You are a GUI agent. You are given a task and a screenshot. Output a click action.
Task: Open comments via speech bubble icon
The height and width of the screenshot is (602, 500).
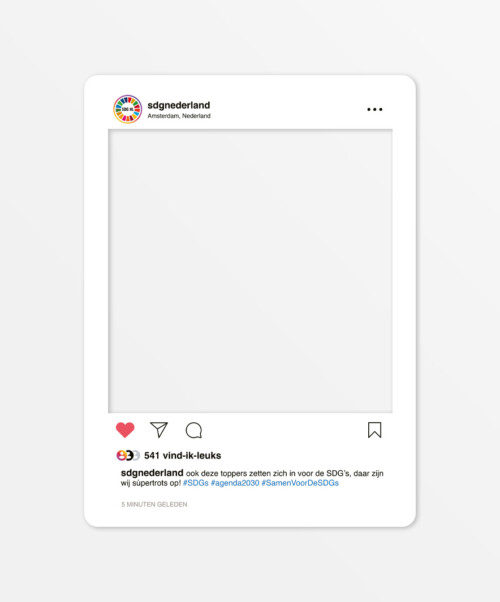pos(194,430)
